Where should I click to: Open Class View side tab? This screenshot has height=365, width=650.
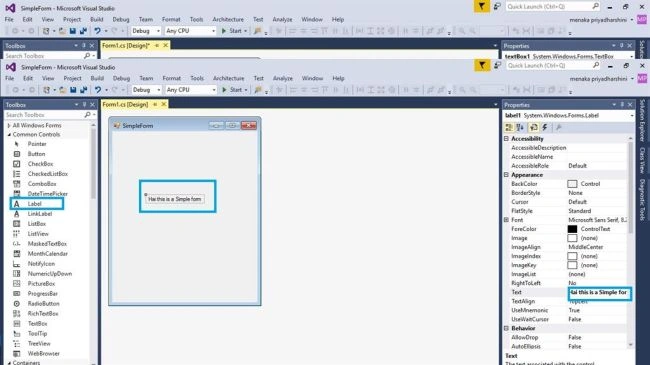point(642,160)
